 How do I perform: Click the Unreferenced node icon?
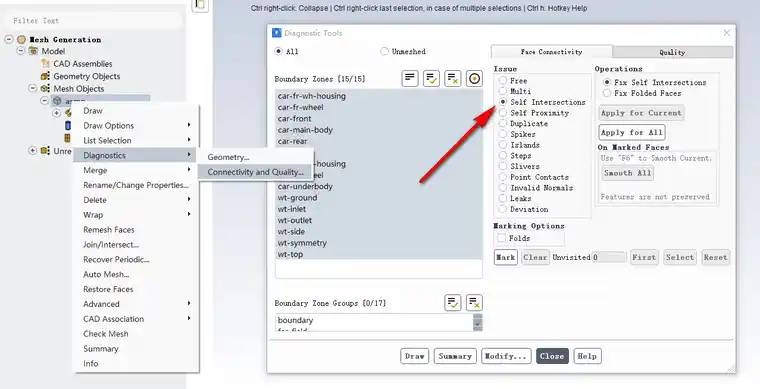click(45, 151)
